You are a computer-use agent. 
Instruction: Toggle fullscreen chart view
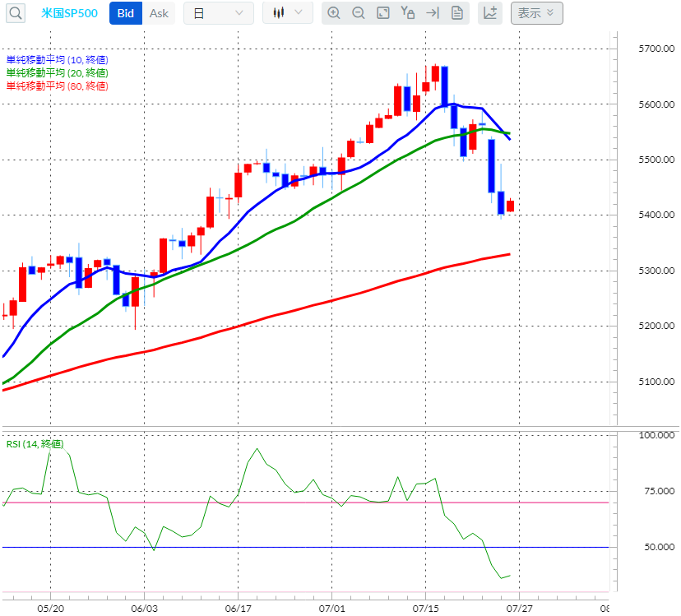(383, 13)
